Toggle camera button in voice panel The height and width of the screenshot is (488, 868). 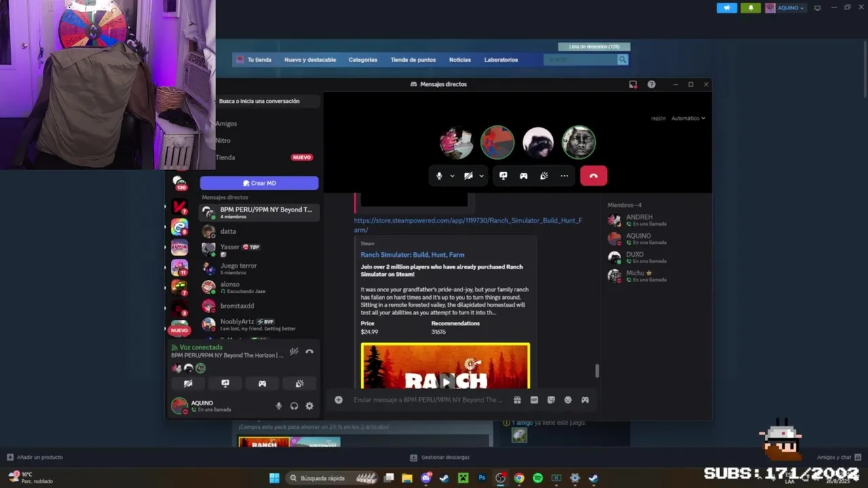pyautogui.click(x=188, y=384)
